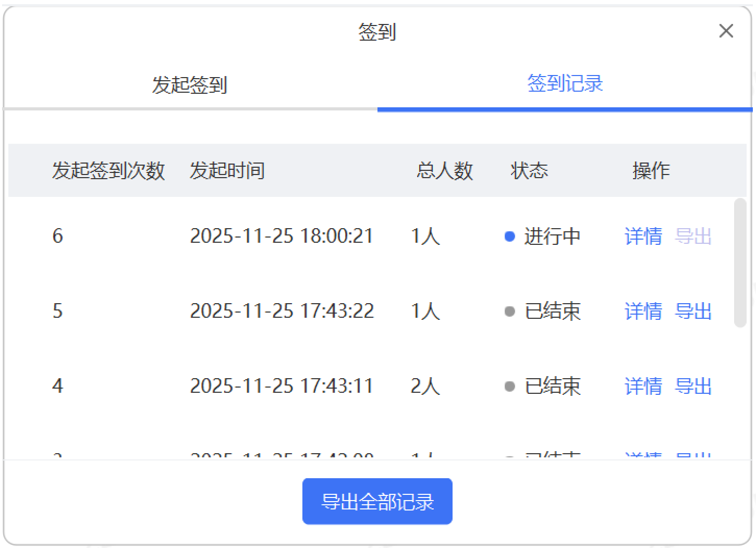The image size is (756, 548).
Task: Export sign-in record 4 via 导出
Action: tap(693, 387)
